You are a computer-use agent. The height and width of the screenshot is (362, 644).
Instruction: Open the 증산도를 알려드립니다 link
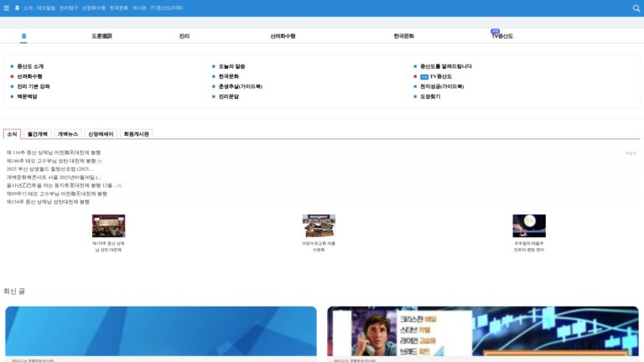(445, 66)
